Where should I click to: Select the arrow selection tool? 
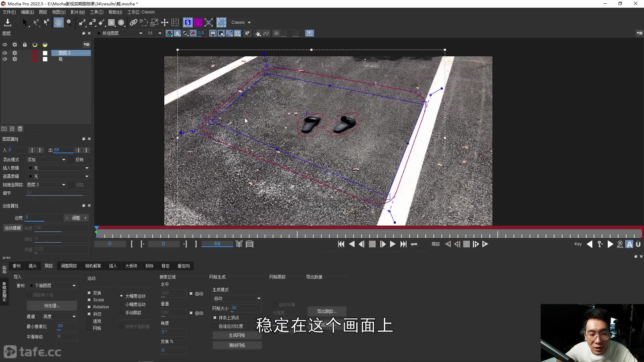point(25,22)
